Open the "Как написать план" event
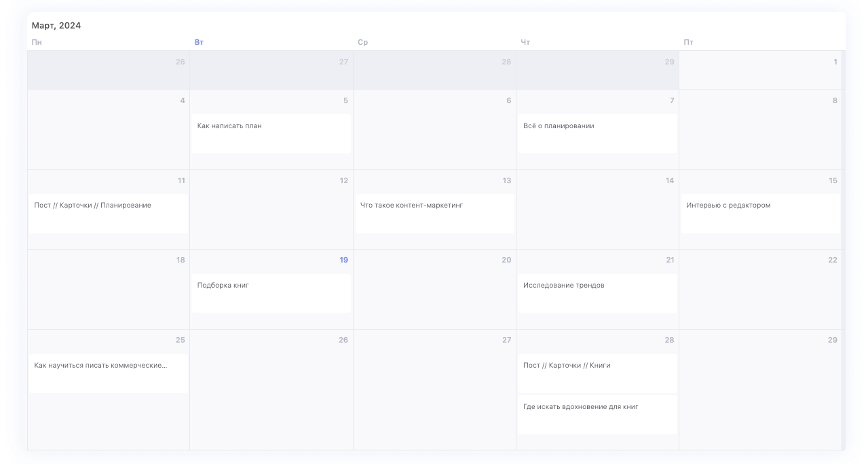This screenshot has width=868, height=464. click(x=271, y=134)
